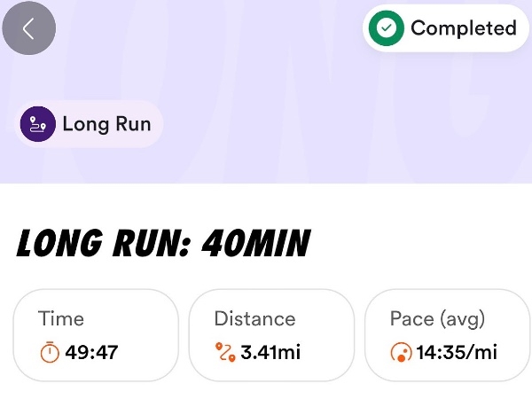Select the Distance label text

click(x=254, y=319)
